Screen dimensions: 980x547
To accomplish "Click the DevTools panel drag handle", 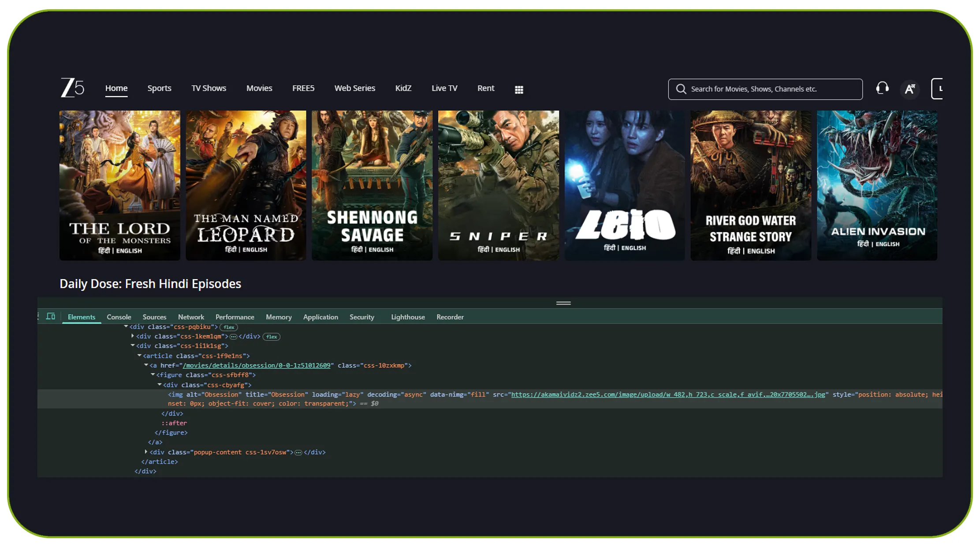I will tap(563, 303).
